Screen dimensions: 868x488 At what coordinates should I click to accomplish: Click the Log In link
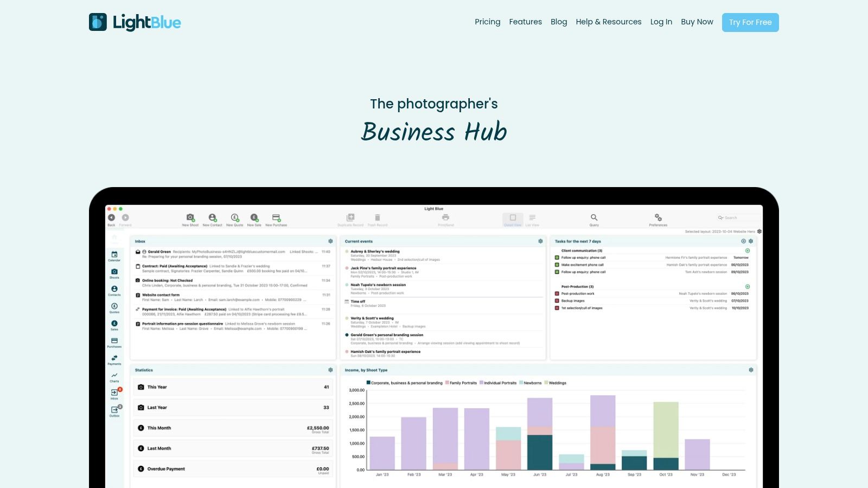click(661, 22)
